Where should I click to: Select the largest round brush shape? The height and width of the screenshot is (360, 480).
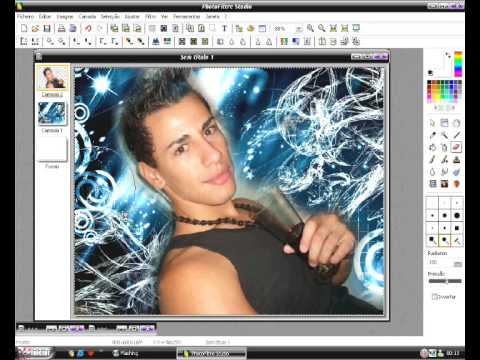[457, 216]
